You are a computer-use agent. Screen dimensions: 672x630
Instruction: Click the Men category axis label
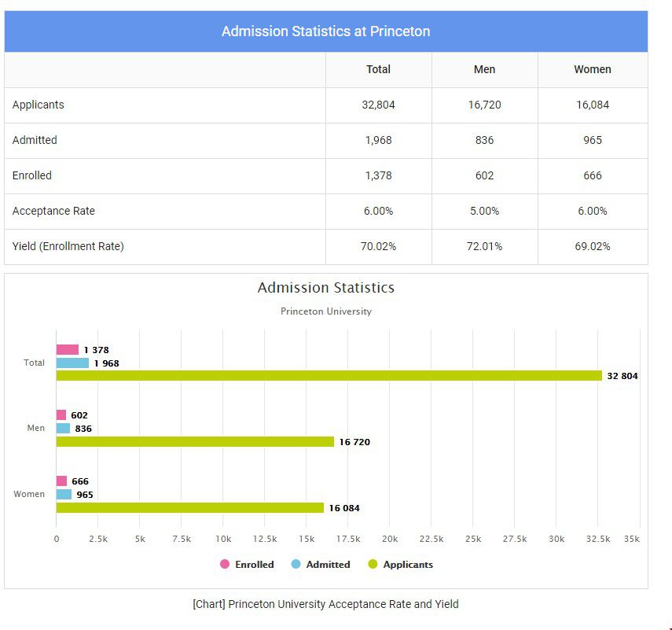point(35,428)
